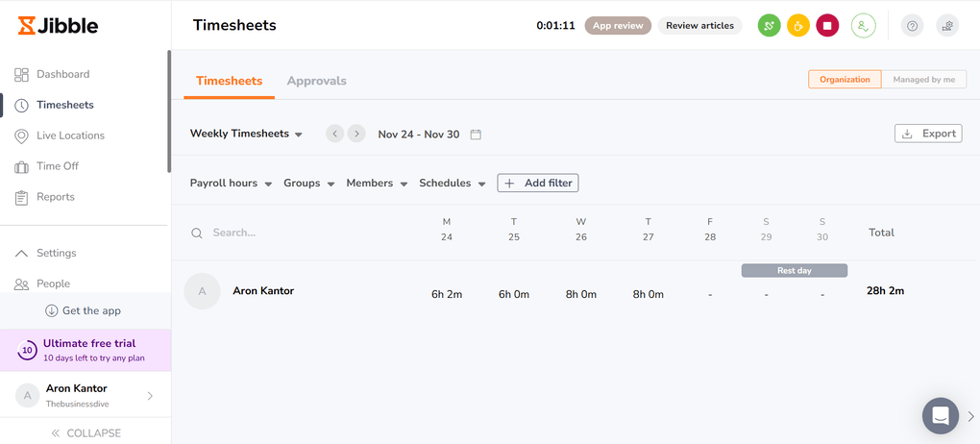Switch to the Timesheets tab
980x444 pixels.
tap(230, 82)
